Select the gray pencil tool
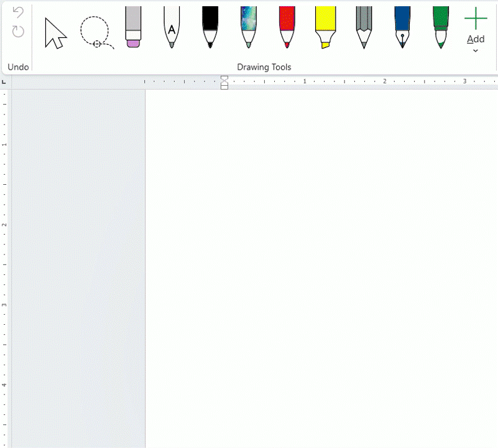Image resolution: width=498 pixels, height=448 pixels. pos(364,27)
